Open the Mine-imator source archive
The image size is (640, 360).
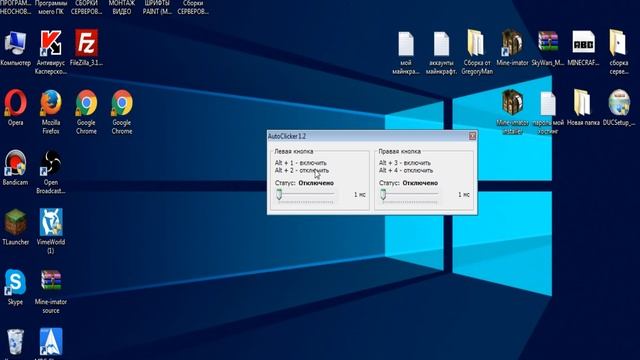[51, 280]
